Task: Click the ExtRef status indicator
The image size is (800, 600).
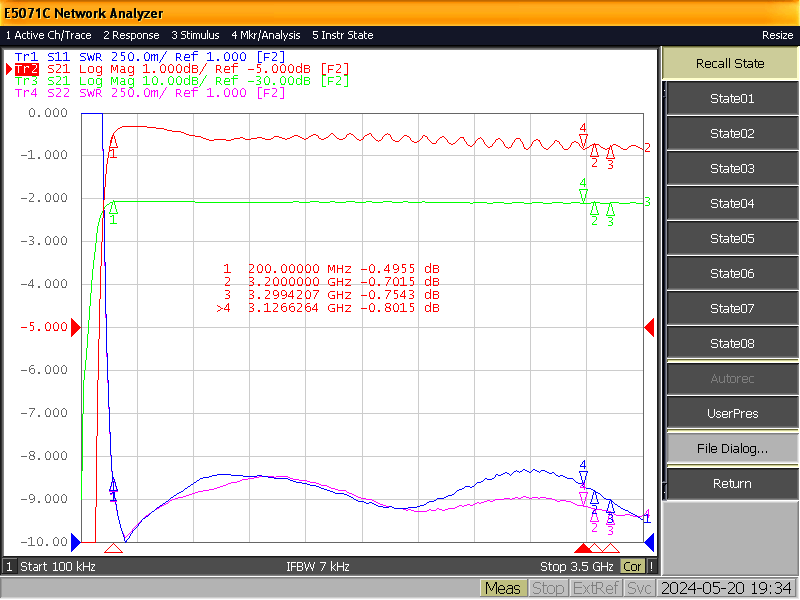Action: tap(595, 589)
